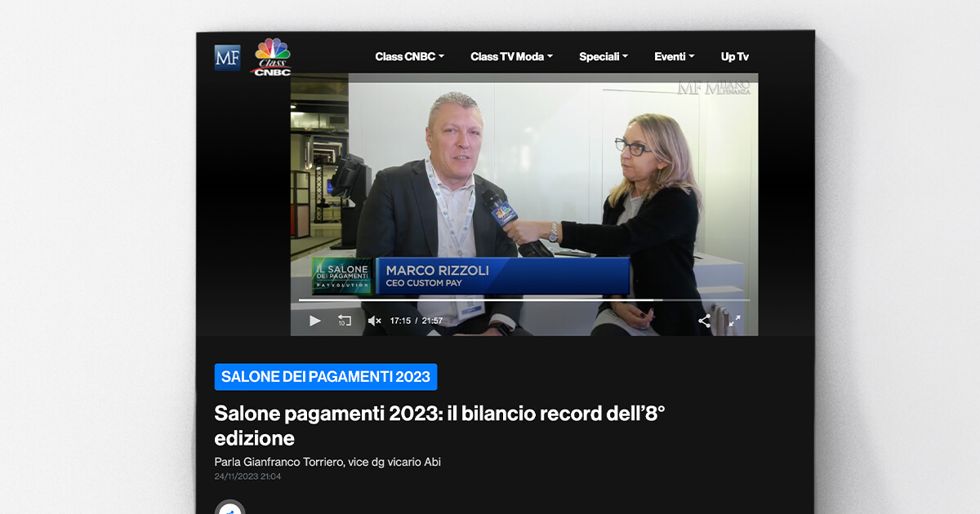The height and width of the screenshot is (514, 980).
Task: Click the round share button below article
Action: click(229, 507)
